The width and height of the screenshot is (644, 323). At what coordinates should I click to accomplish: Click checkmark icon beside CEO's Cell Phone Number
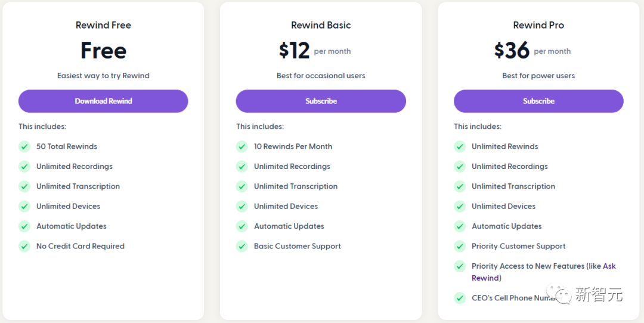tap(460, 298)
